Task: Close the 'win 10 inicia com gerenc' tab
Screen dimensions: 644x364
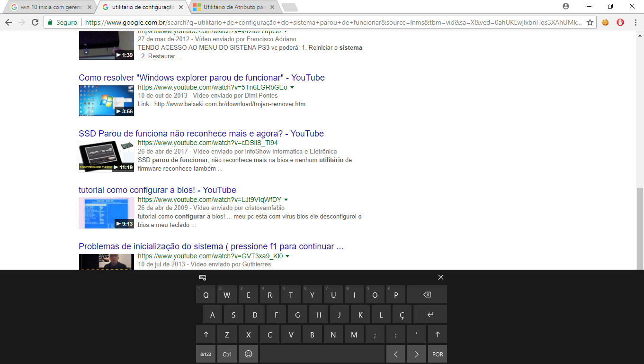Action: point(89,7)
